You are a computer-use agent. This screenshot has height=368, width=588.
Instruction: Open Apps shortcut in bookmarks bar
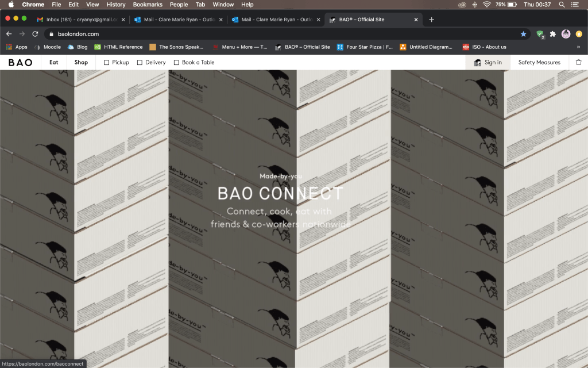pyautogui.click(x=17, y=47)
